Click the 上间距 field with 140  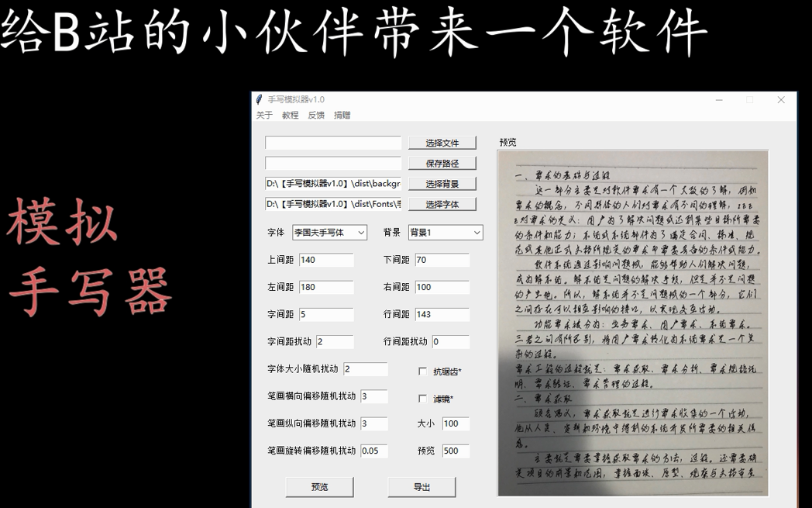(326, 260)
